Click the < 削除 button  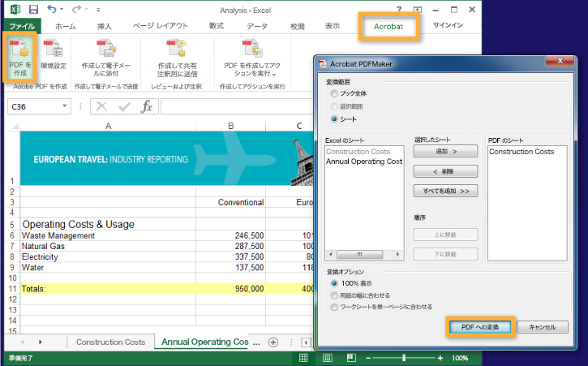445,171
